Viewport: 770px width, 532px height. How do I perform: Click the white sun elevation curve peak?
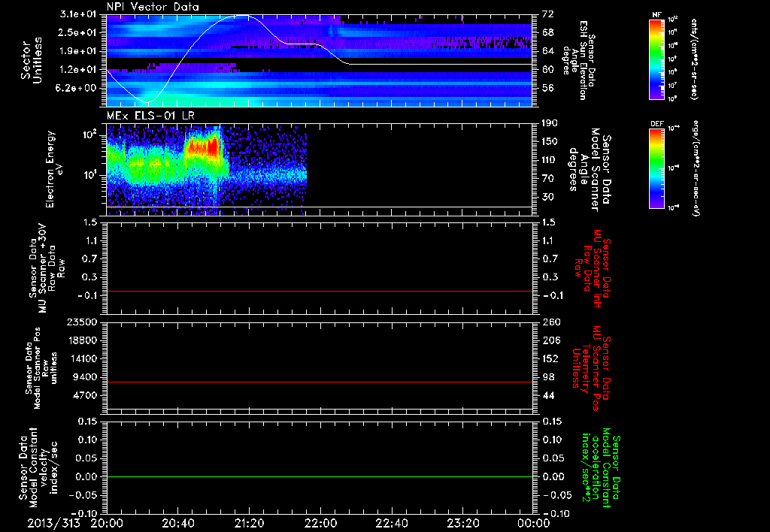click(x=240, y=16)
